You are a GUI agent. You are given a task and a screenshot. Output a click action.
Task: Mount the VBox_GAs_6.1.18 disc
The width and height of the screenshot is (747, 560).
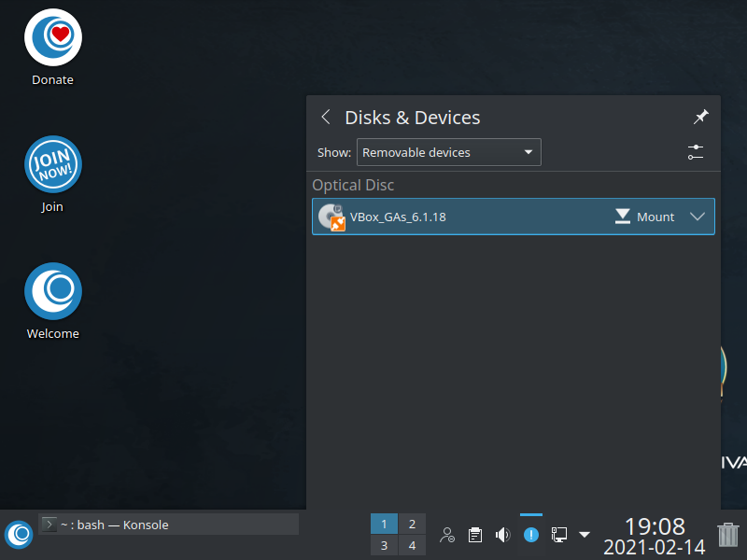[644, 217]
